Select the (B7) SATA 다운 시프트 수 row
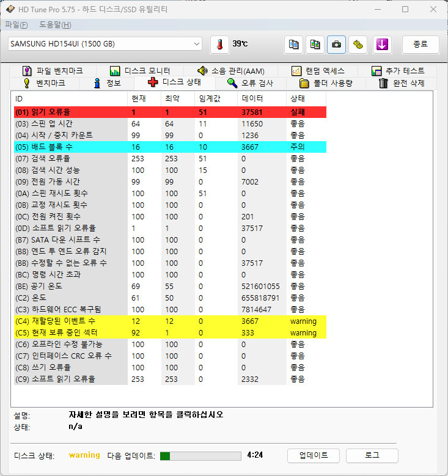The width and height of the screenshot is (448, 476). [x=170, y=240]
